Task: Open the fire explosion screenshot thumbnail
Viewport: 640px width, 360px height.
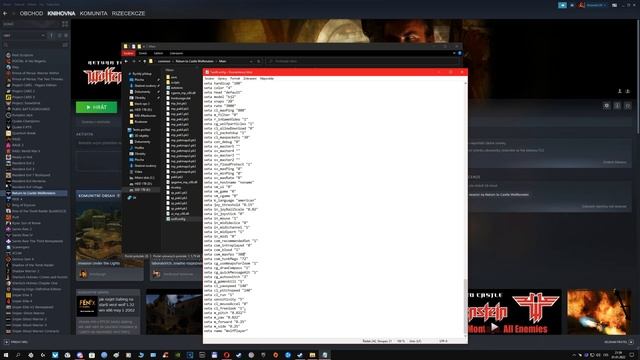Action: 599,312
